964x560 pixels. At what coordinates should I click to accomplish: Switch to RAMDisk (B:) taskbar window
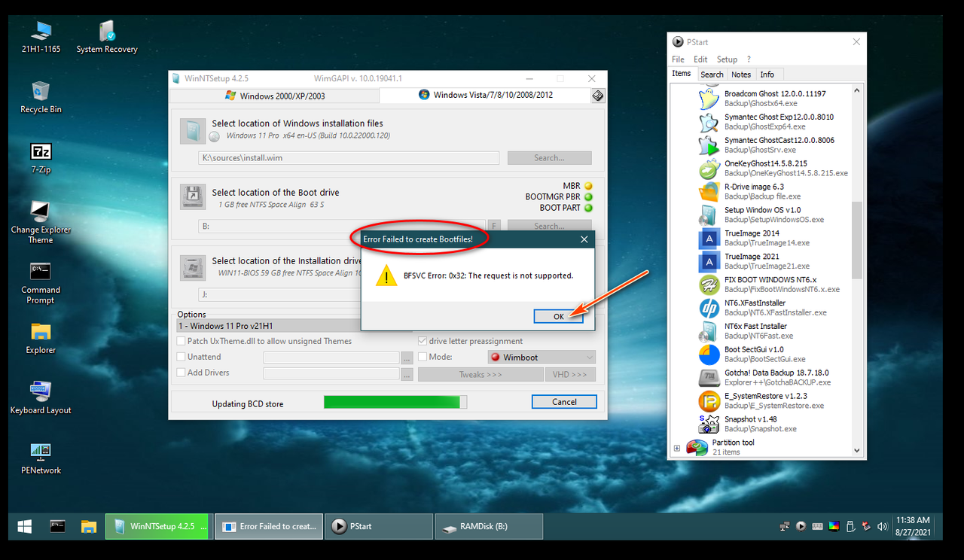(489, 526)
